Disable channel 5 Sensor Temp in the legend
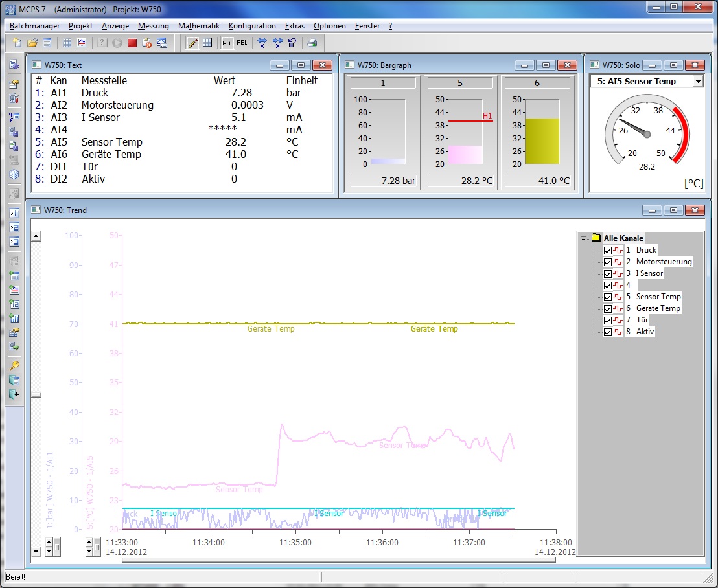Viewport: 718px width, 588px height. [x=607, y=297]
